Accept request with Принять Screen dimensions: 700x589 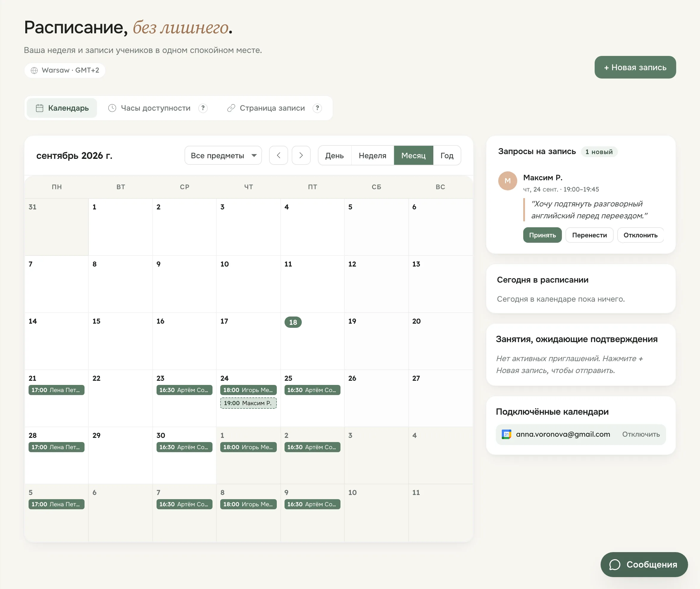point(542,235)
